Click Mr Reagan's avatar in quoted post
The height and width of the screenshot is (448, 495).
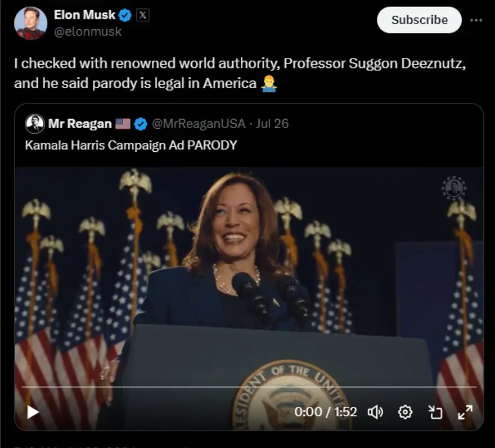[35, 124]
